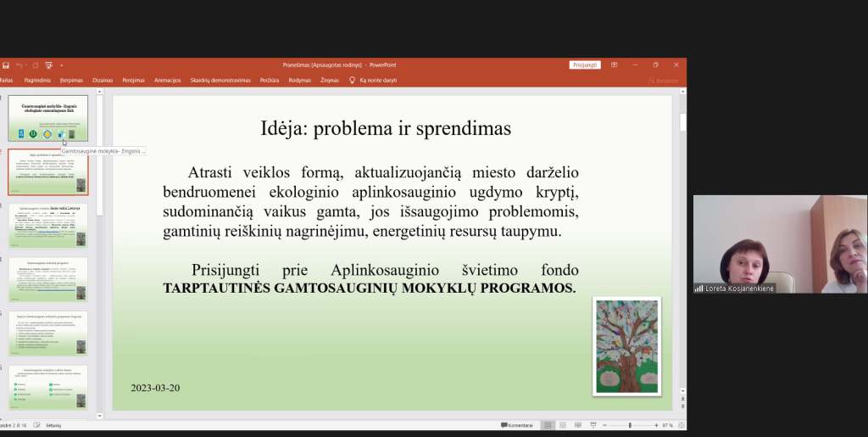This screenshot has height=437, width=868.
Task: Click the Bendrinti share button
Action: (663, 81)
